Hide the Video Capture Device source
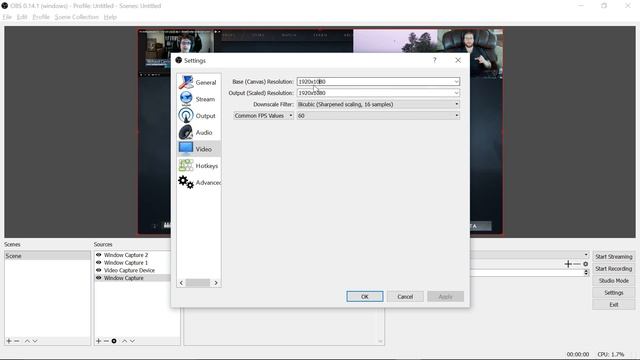The image size is (640, 360). pyautogui.click(x=98, y=270)
